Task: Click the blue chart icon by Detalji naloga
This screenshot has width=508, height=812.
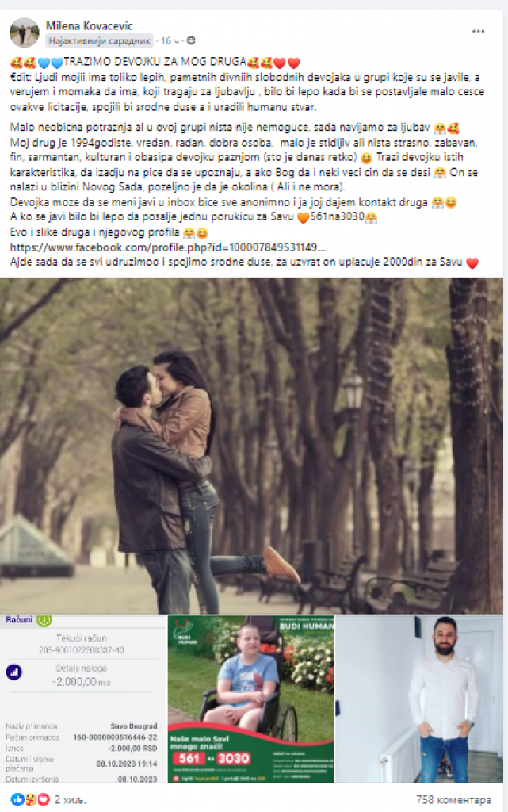Action: click(13, 672)
